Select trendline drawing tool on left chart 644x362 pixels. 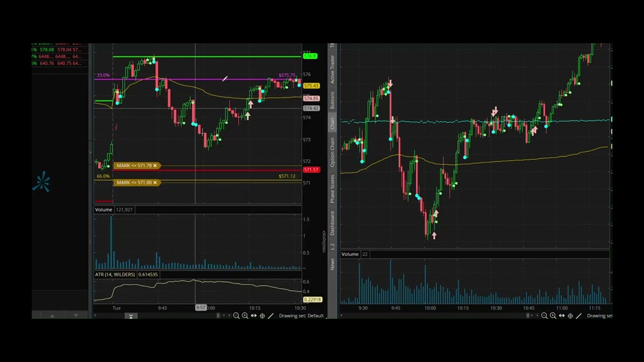coord(271,316)
